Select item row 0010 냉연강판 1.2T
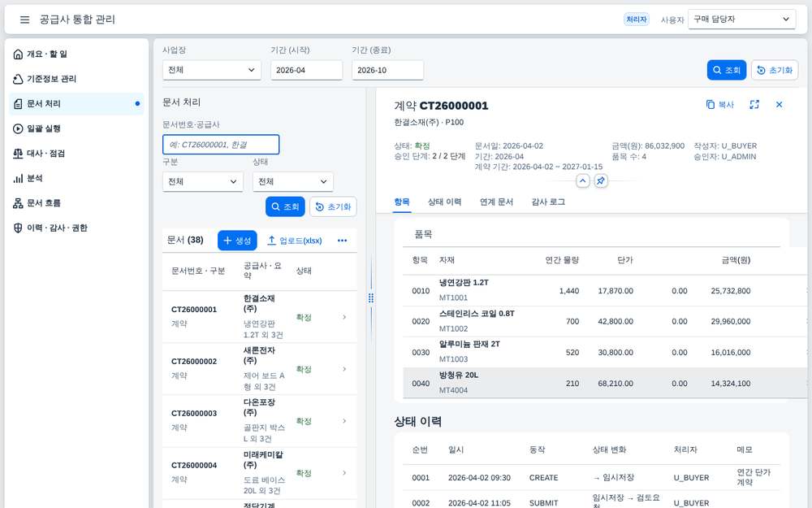This screenshot has height=508, width=812. pyautogui.click(x=604, y=290)
